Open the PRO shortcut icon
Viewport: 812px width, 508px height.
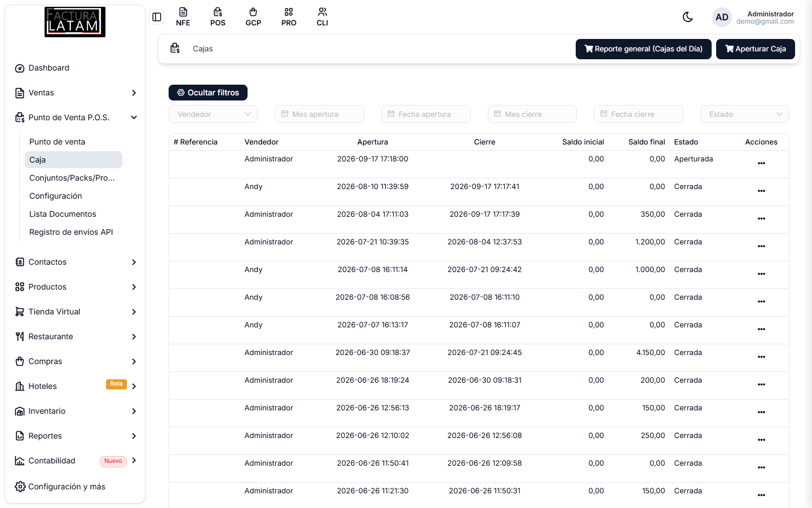289,17
